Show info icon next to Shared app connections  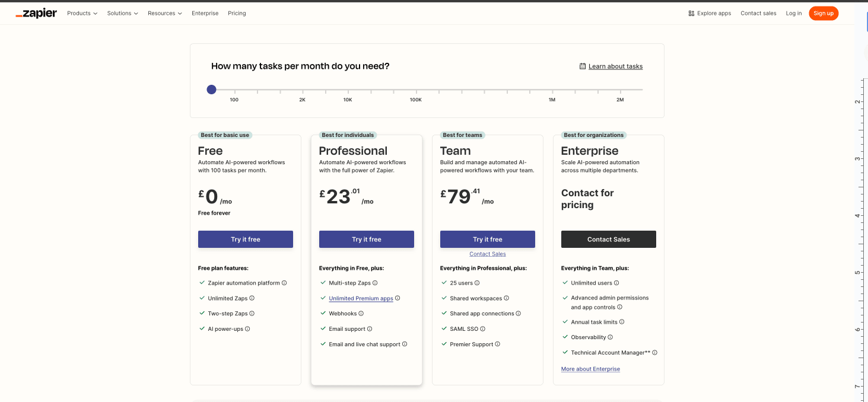(x=518, y=314)
